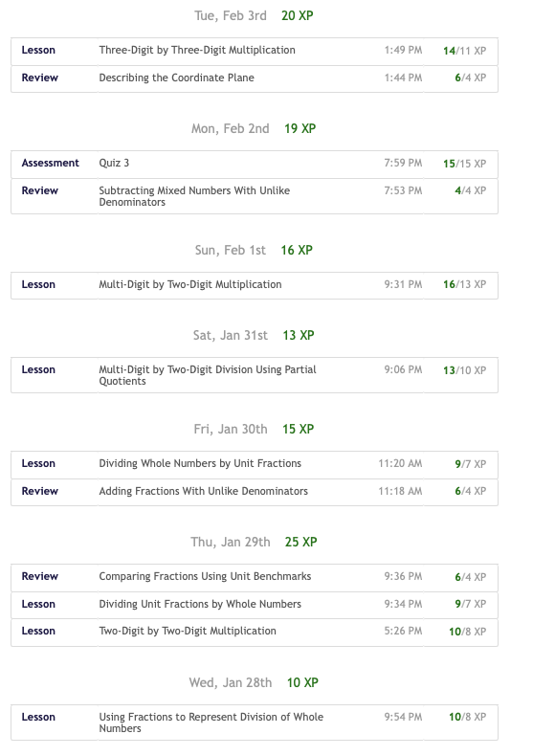Open Dividing Unit Fractions by Whole Numbers
Viewport: 555px width, 756px height.
coord(255,605)
